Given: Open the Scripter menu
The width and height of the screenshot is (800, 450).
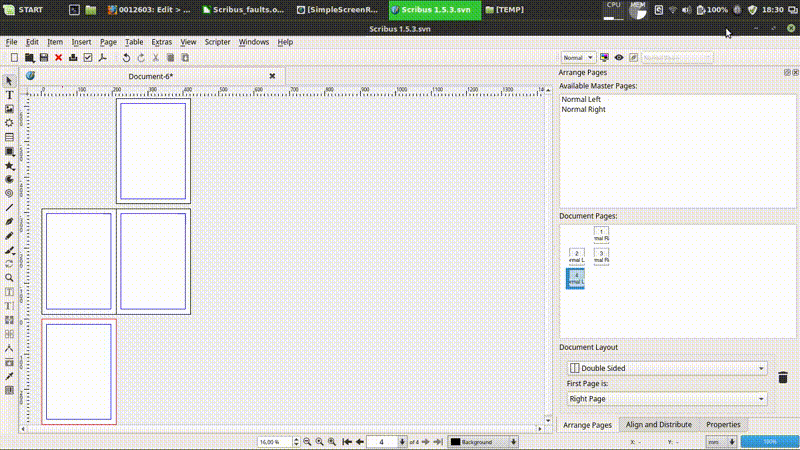Looking at the screenshot, I should 217,42.
